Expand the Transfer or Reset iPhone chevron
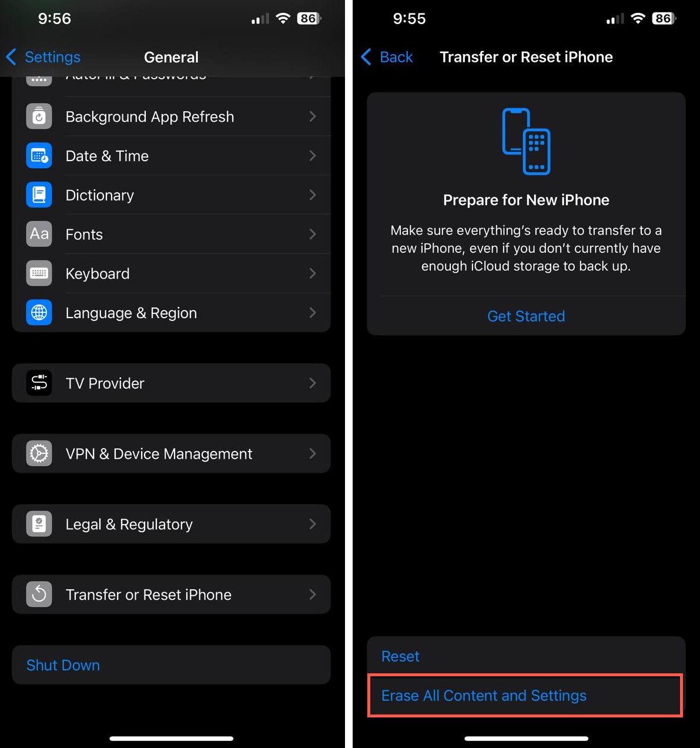The height and width of the screenshot is (748, 700). [x=313, y=595]
